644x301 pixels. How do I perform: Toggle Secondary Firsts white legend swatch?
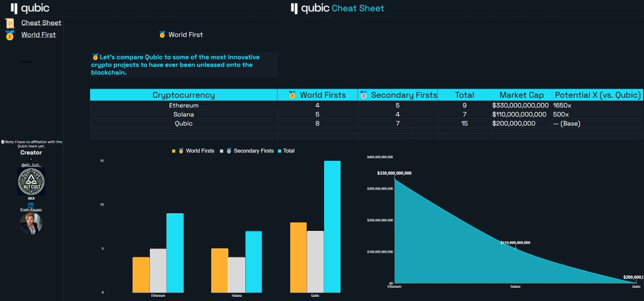click(221, 151)
